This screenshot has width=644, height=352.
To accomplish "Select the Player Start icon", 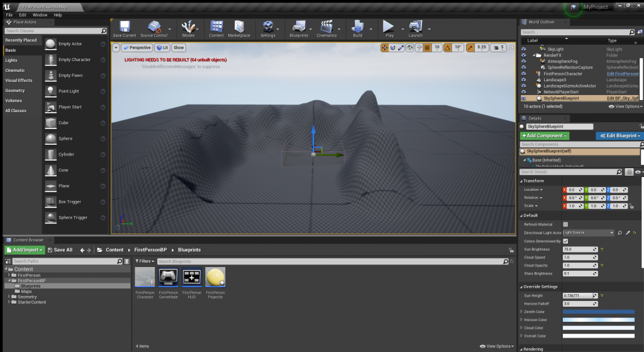I will (50, 107).
